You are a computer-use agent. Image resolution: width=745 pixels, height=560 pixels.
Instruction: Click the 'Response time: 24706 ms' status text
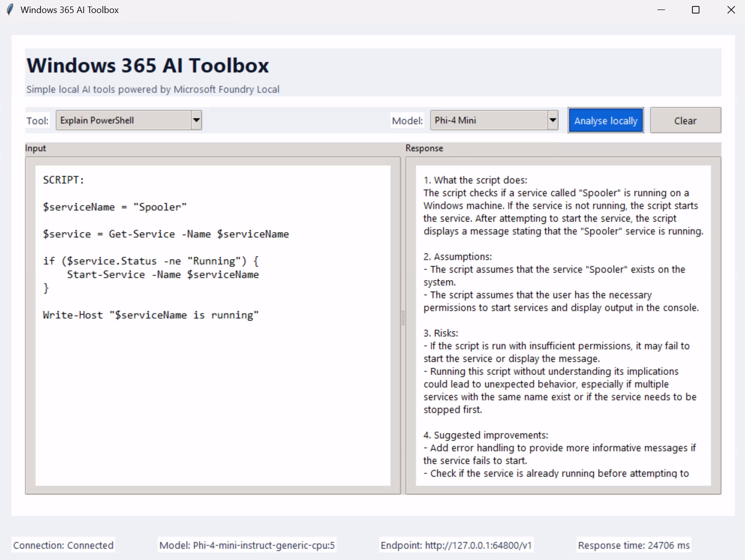pyautogui.click(x=634, y=545)
